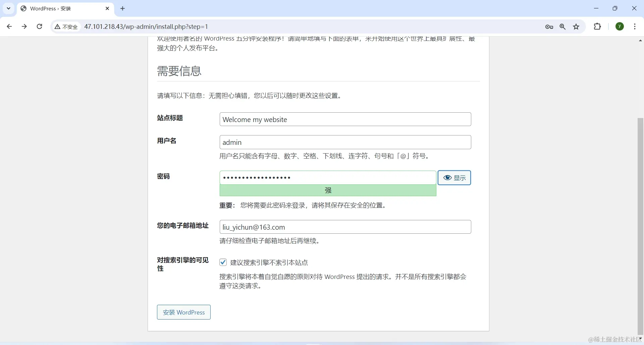644x345 pixels.
Task: Close the WordPress tab
Action: [x=107, y=8]
